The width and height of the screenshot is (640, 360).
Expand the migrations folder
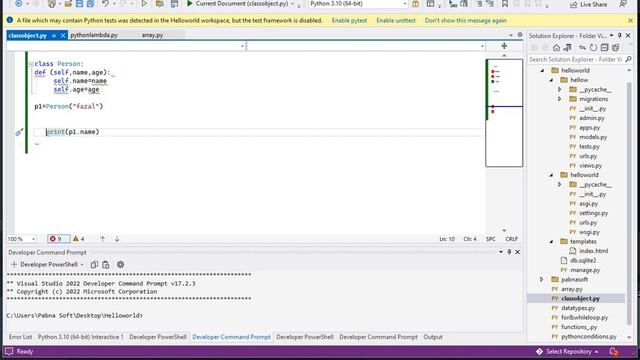click(560, 99)
